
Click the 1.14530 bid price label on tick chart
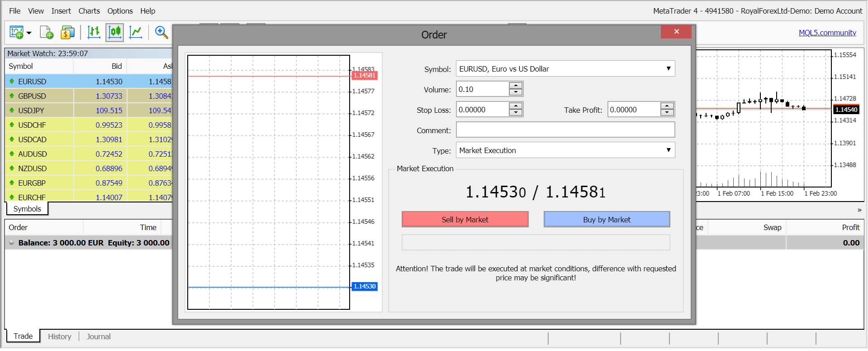coord(365,286)
